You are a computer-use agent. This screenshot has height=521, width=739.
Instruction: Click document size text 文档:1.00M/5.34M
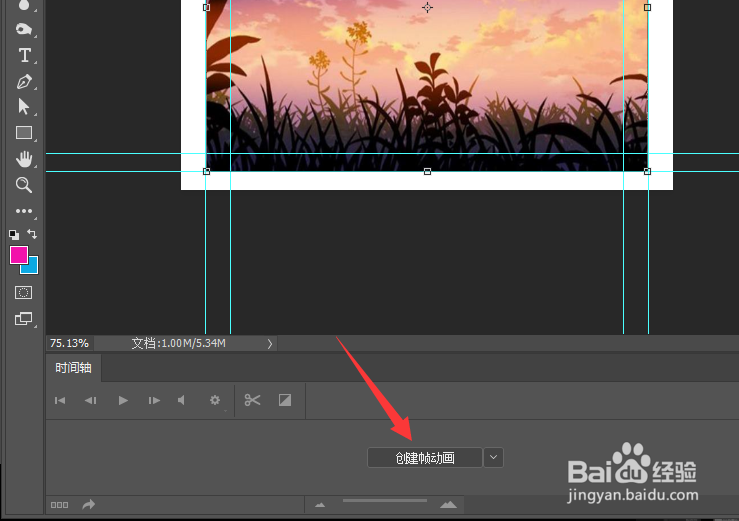click(x=179, y=343)
